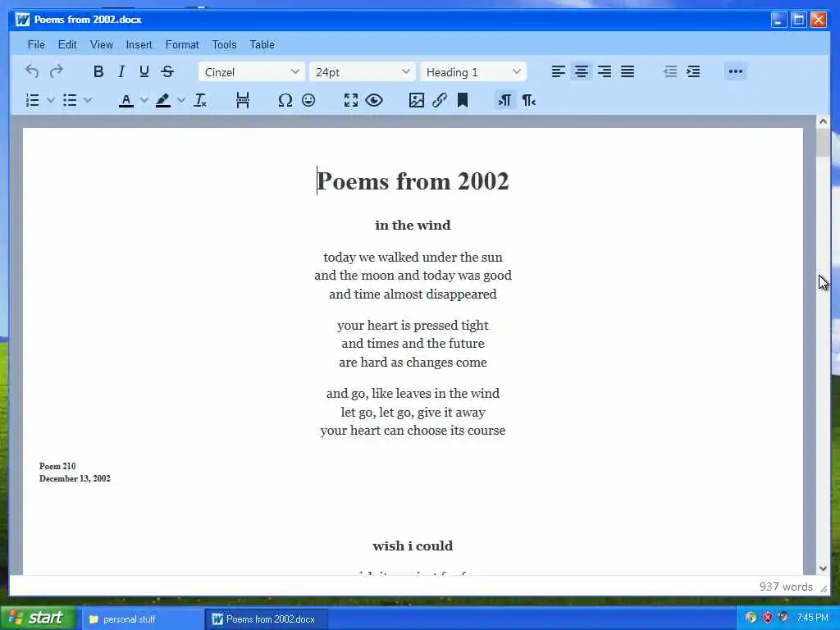Open the Format menu

[181, 44]
